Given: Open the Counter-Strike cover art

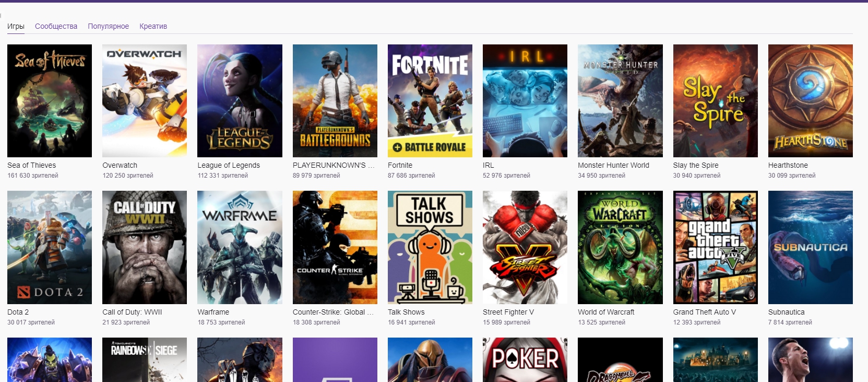Looking at the screenshot, I should click(335, 247).
